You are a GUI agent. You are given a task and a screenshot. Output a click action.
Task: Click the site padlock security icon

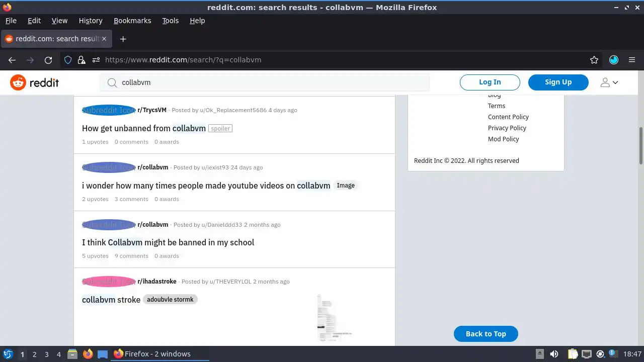[x=82, y=60]
